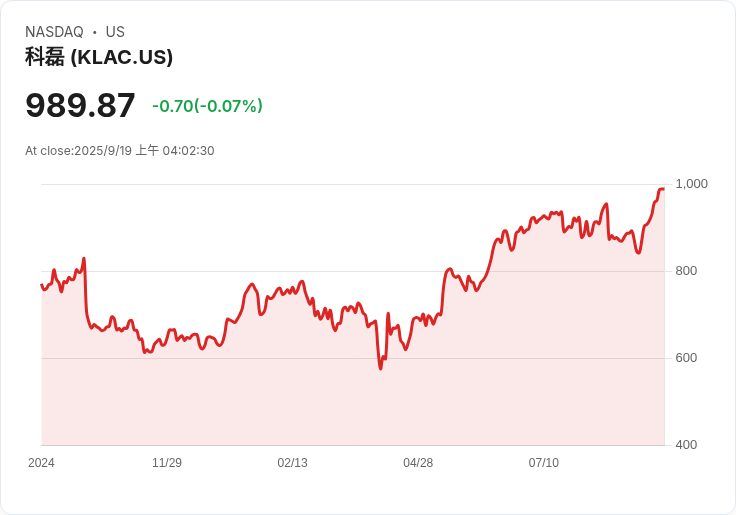The height and width of the screenshot is (515, 736).
Task: Select the 07/10 x-axis date label
Action: [x=543, y=463]
